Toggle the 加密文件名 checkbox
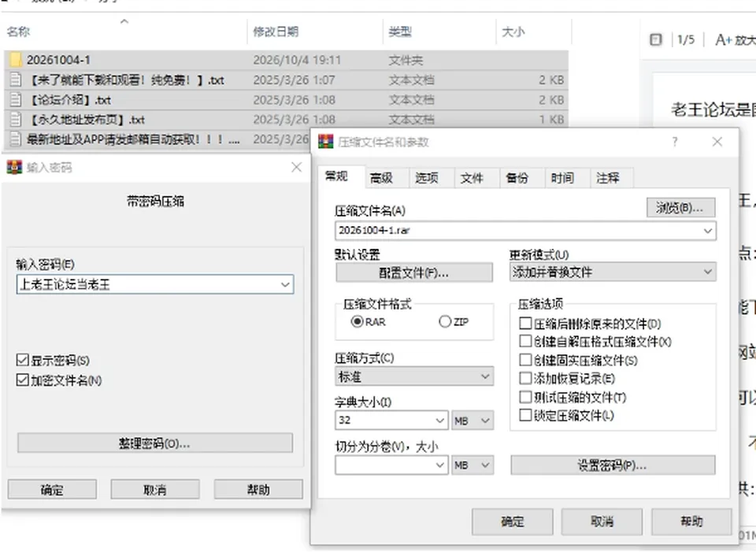Image resolution: width=756 pixels, height=552 pixels. click(22, 380)
